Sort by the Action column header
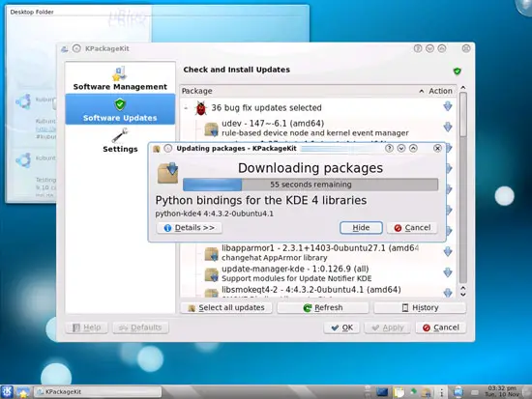 click(x=440, y=91)
